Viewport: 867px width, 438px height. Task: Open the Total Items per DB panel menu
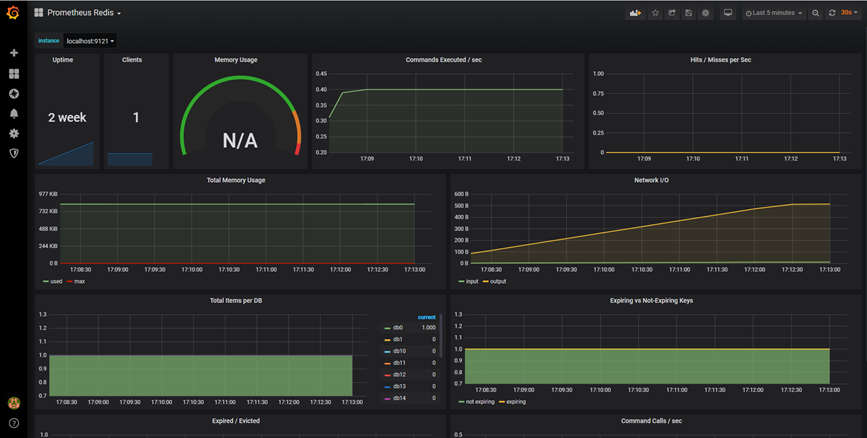(x=236, y=301)
